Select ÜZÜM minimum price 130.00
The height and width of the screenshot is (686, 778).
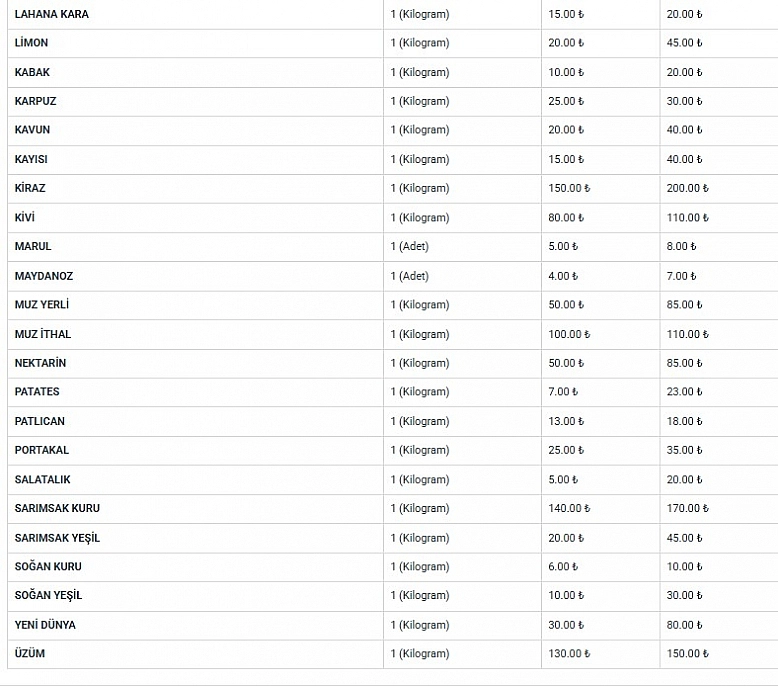coord(569,654)
